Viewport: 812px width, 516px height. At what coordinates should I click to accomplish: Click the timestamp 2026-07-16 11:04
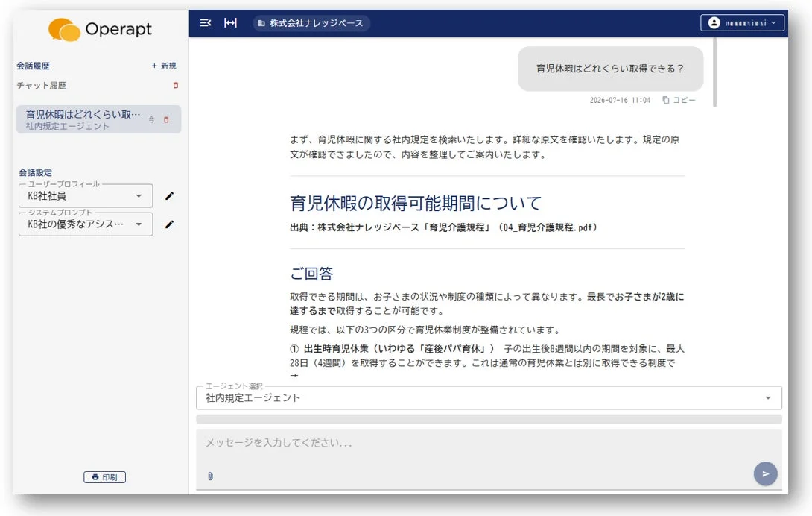pyautogui.click(x=620, y=100)
